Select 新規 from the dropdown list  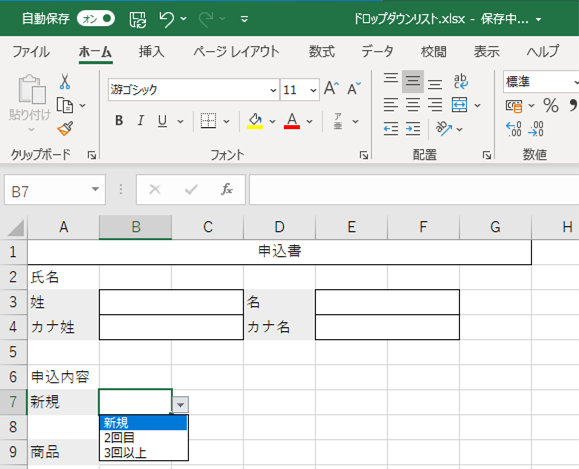pos(144,422)
